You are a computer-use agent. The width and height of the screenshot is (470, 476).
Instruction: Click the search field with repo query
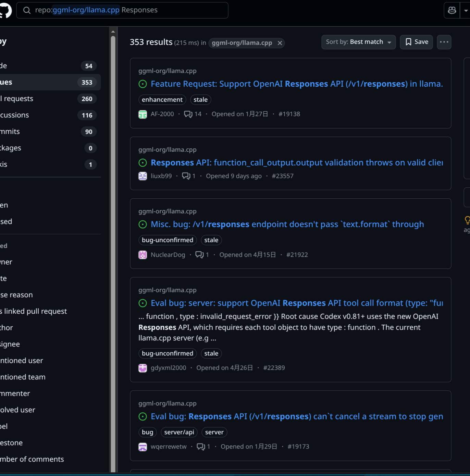122,10
